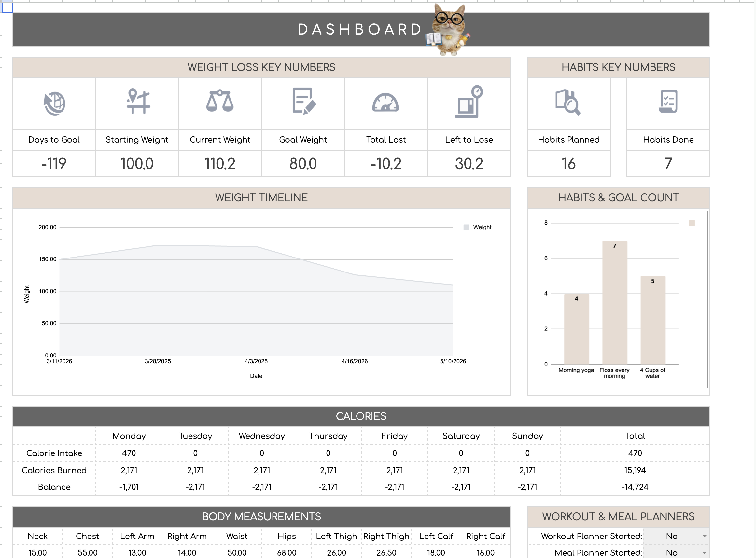756x558 pixels.
Task: Click the 4/16/2026 date label on chart
Action: [x=354, y=361]
